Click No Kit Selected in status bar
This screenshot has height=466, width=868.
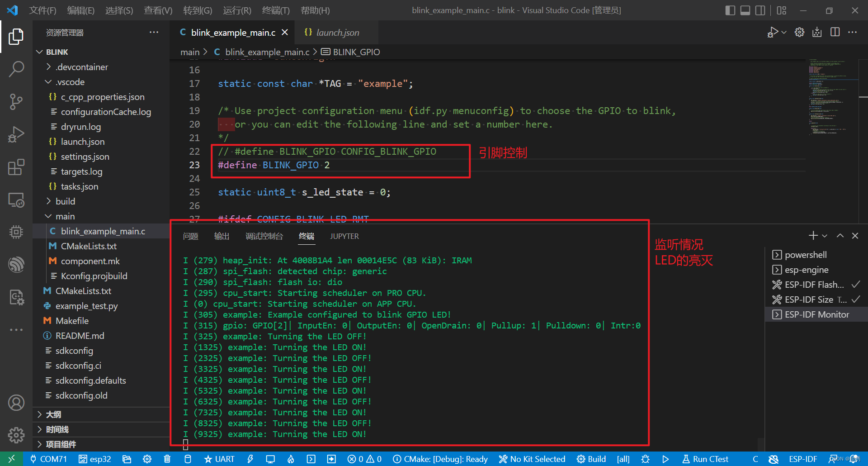532,459
